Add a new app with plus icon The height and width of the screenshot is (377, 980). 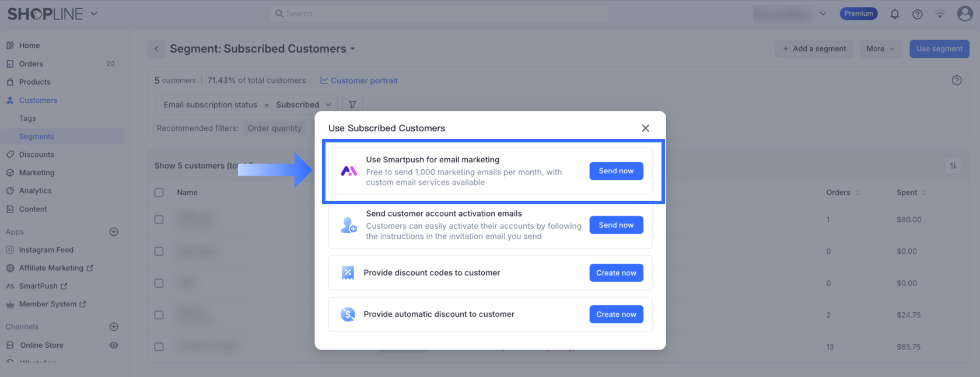[114, 232]
